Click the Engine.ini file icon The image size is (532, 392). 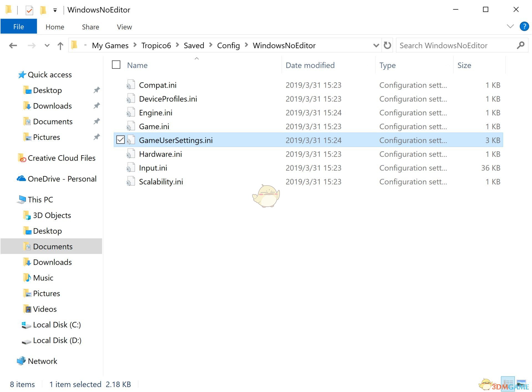pyautogui.click(x=130, y=113)
